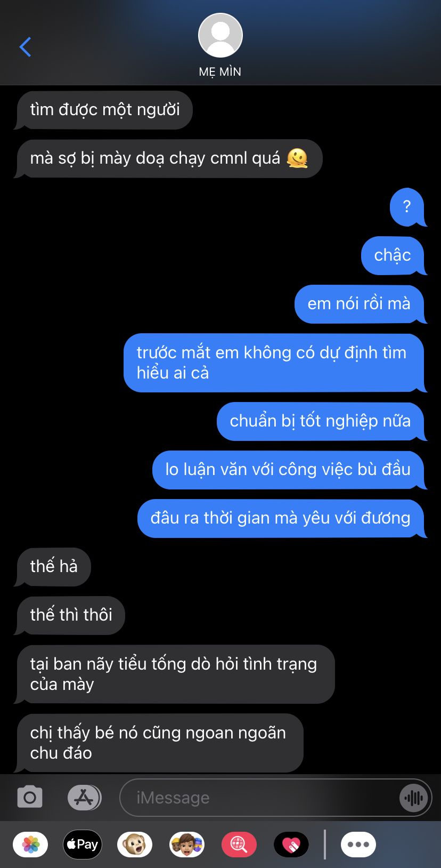Go back using the blue chevron

(25, 47)
